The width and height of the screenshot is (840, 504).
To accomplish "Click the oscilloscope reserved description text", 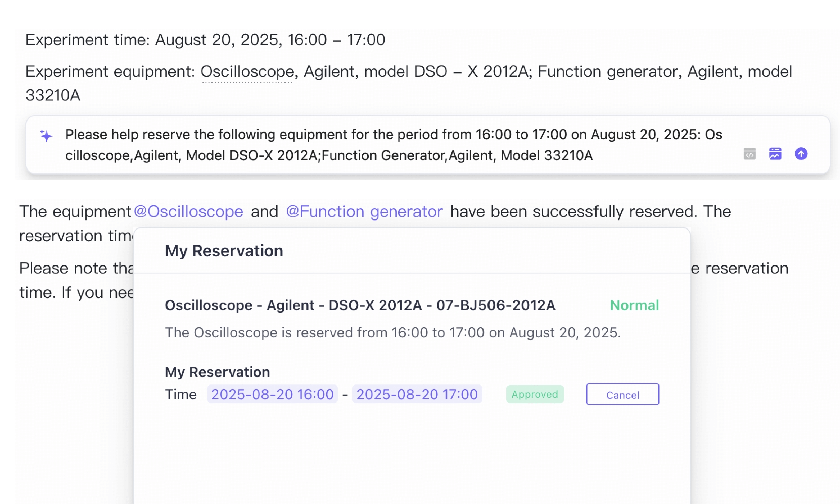I will pyautogui.click(x=393, y=333).
